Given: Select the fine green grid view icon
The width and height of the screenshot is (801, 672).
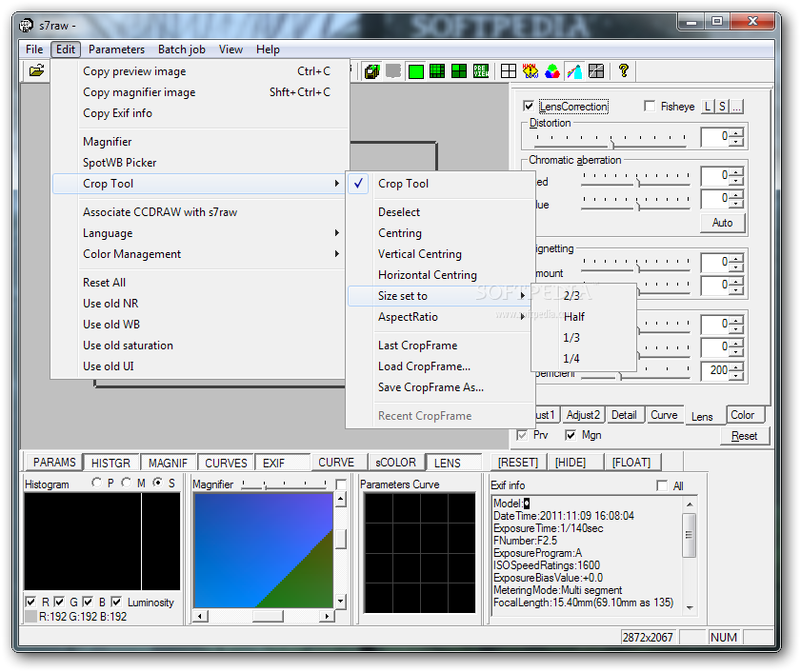Looking at the screenshot, I should click(437, 71).
